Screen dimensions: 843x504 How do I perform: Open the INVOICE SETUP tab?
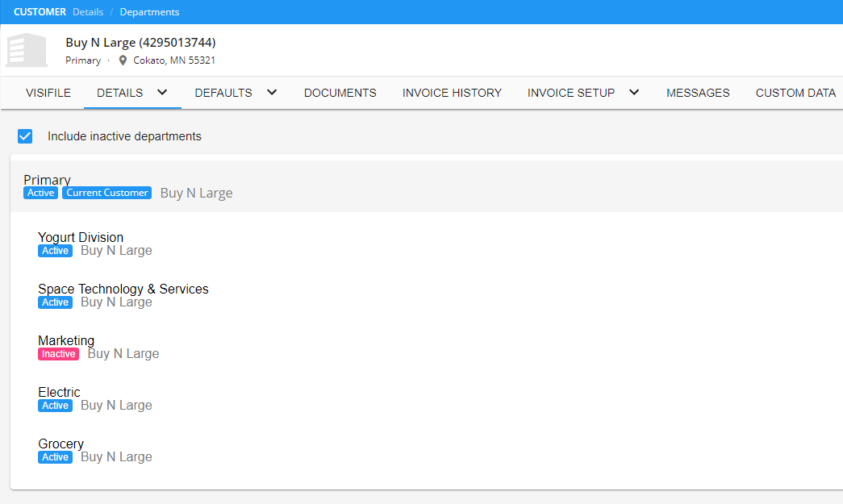coord(571,93)
